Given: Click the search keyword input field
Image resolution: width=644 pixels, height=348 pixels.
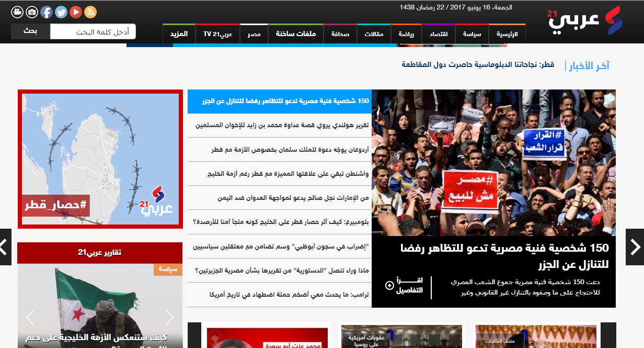Looking at the screenshot, I should [93, 32].
